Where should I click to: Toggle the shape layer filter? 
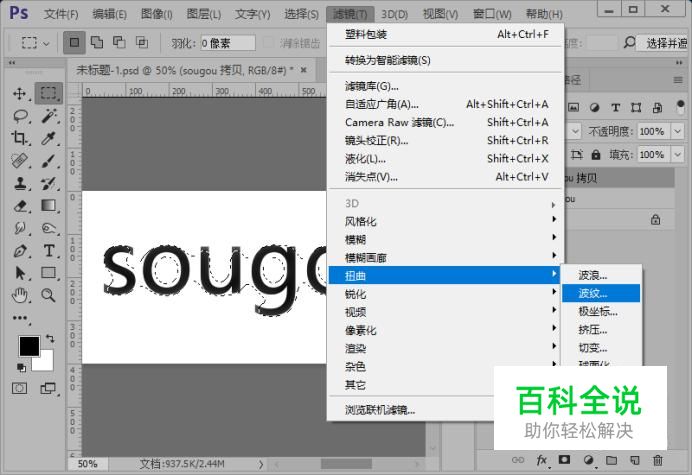(636, 107)
